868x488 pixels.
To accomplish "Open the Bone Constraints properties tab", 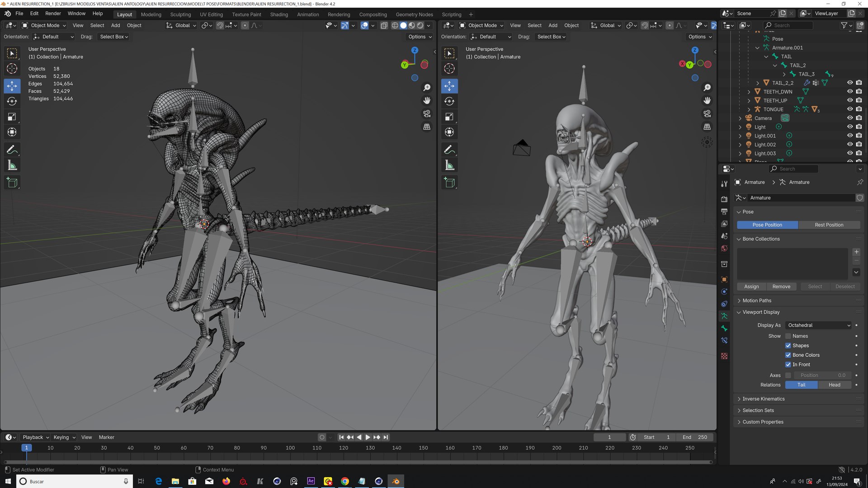I will click(x=724, y=340).
